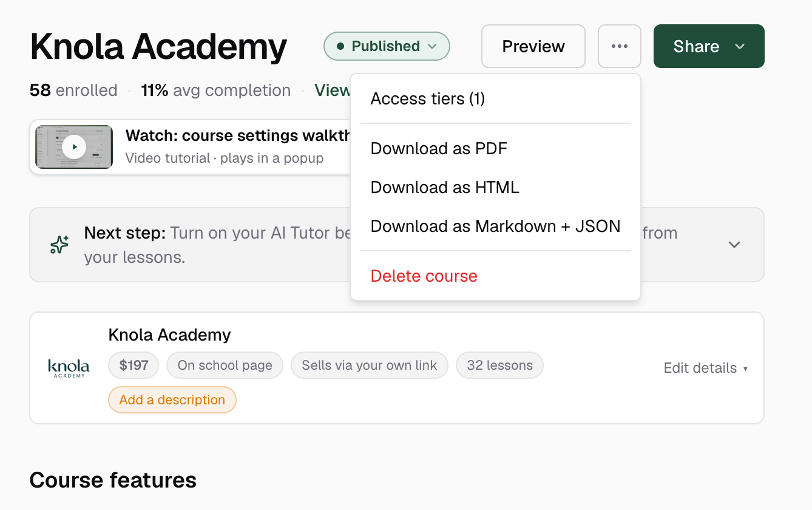Click the Knola Academy logo

[x=69, y=368]
